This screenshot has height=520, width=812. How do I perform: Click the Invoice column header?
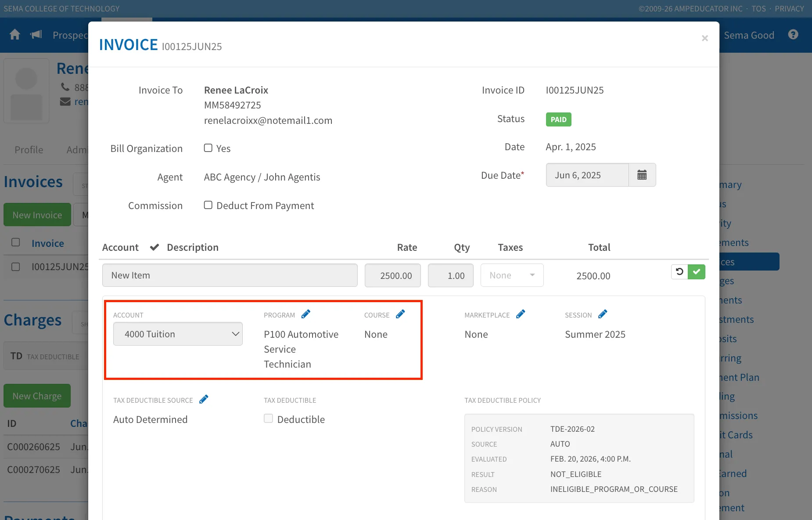[x=48, y=243]
